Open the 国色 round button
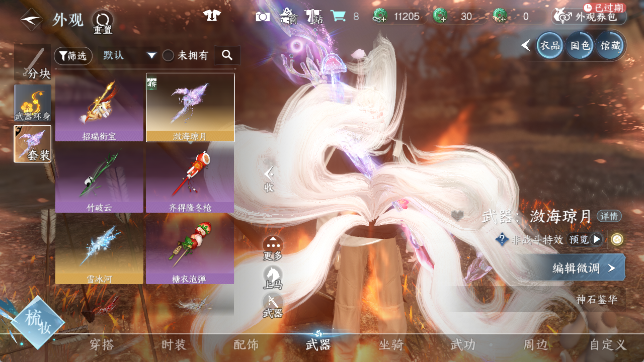 click(x=580, y=46)
